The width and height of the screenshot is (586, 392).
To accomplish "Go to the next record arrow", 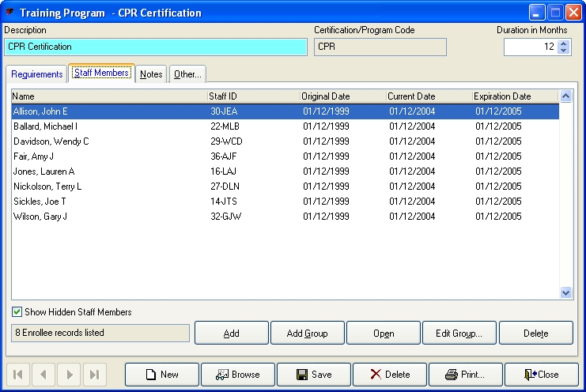I will coord(70,375).
